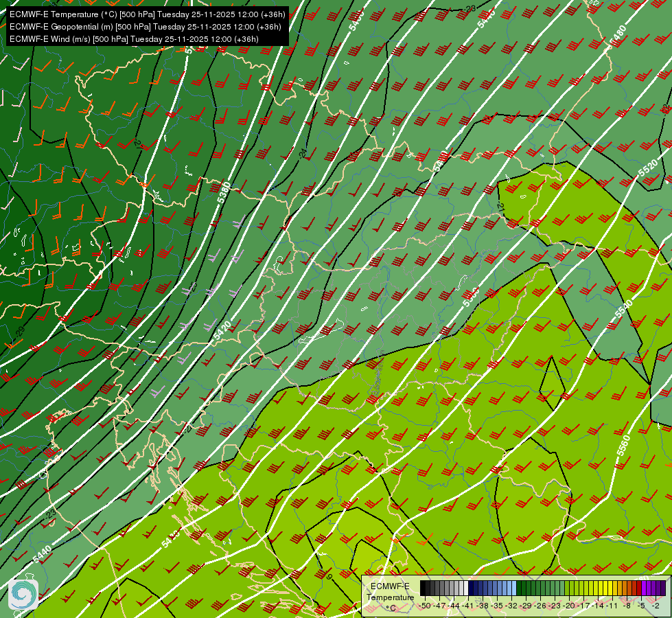
Task: Click the swirl logo in the bottom-left corner
Action: (23, 594)
